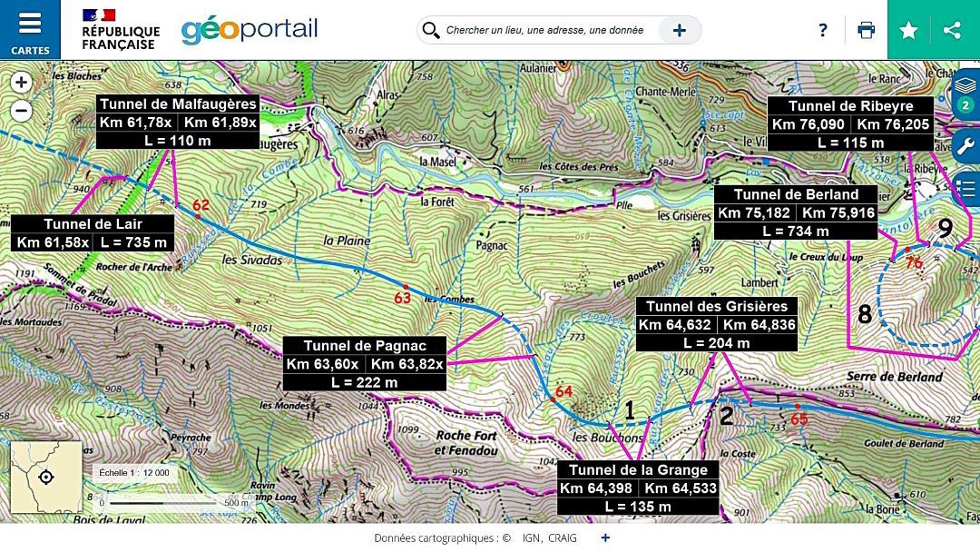Screen dimensions: 980x552
Task: Show the legend list panel
Action: coord(966,189)
